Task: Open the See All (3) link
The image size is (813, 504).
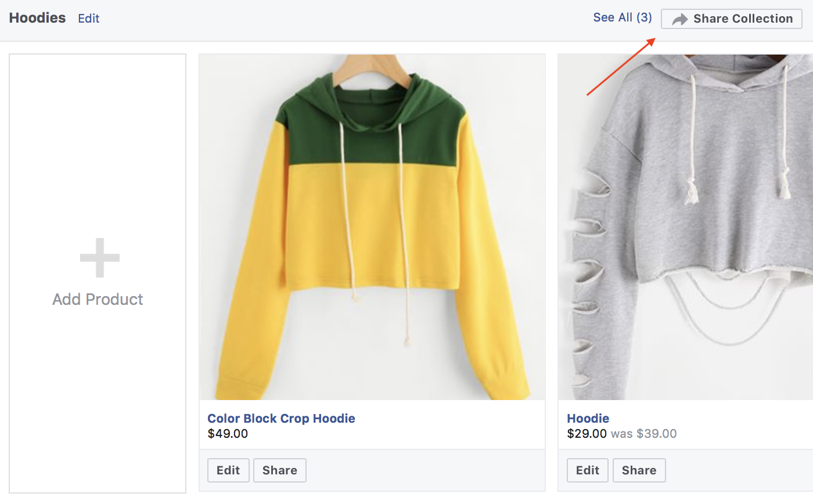Action: point(623,17)
